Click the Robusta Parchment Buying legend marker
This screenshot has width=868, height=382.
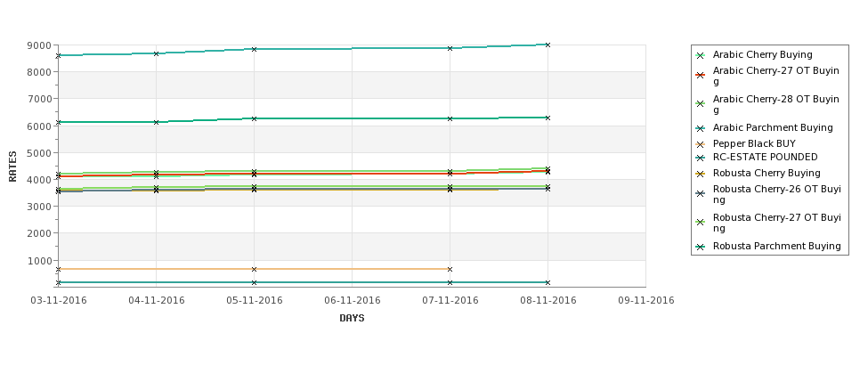[x=701, y=247]
